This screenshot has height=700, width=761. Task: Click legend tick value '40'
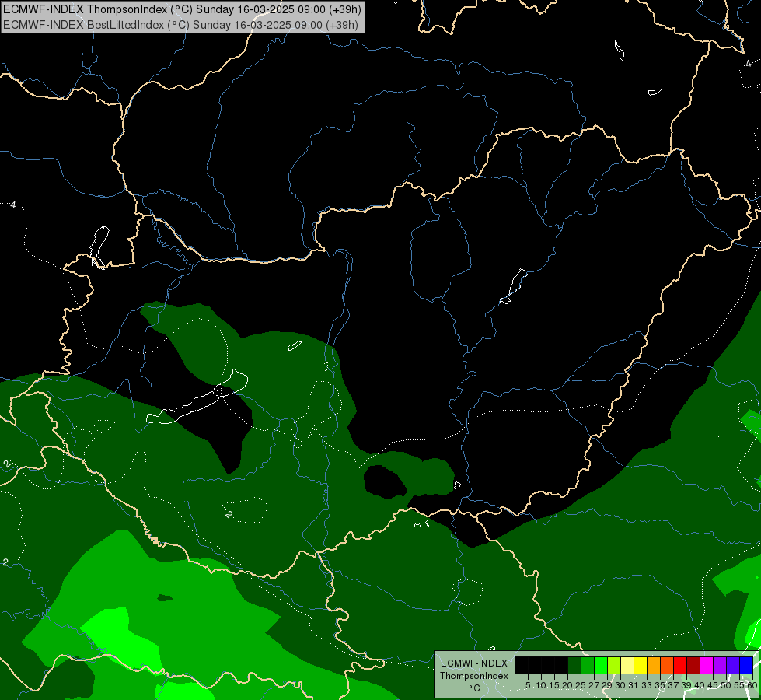[700, 685]
